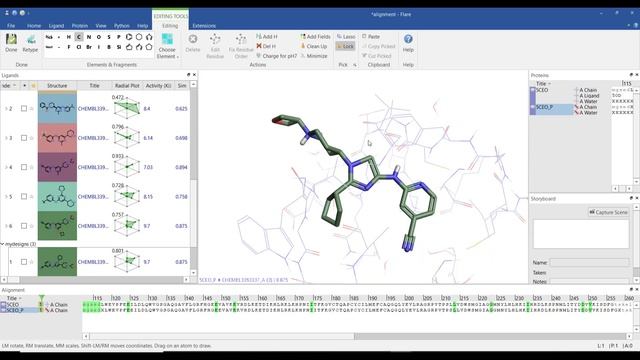Toggle favorite star on ligand row 2

point(31,109)
